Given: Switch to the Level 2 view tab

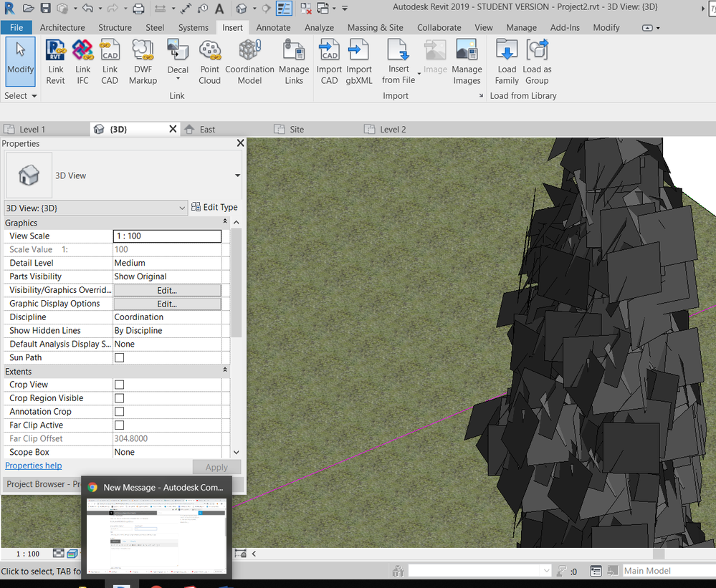Looking at the screenshot, I should click(x=393, y=130).
